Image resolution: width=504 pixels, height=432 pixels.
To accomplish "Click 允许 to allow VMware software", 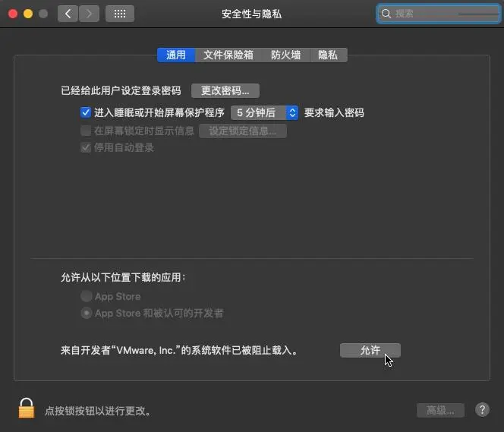I will [x=370, y=350].
